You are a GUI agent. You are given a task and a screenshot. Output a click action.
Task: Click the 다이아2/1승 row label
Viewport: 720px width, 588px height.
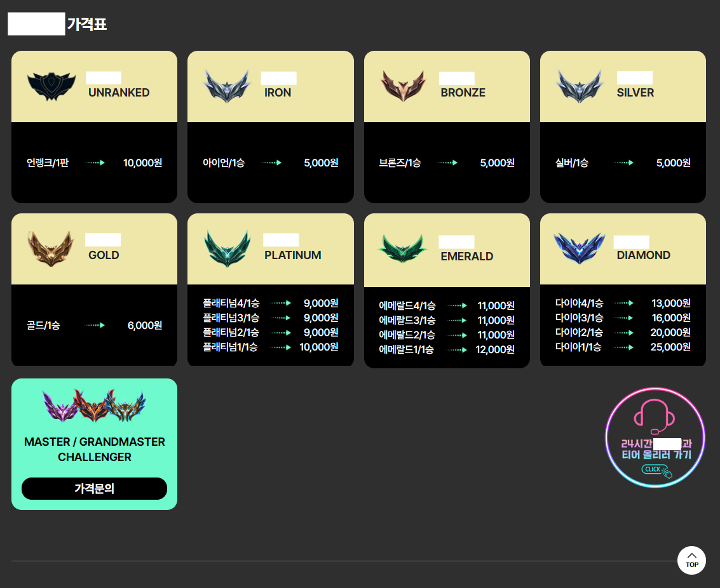coord(579,333)
